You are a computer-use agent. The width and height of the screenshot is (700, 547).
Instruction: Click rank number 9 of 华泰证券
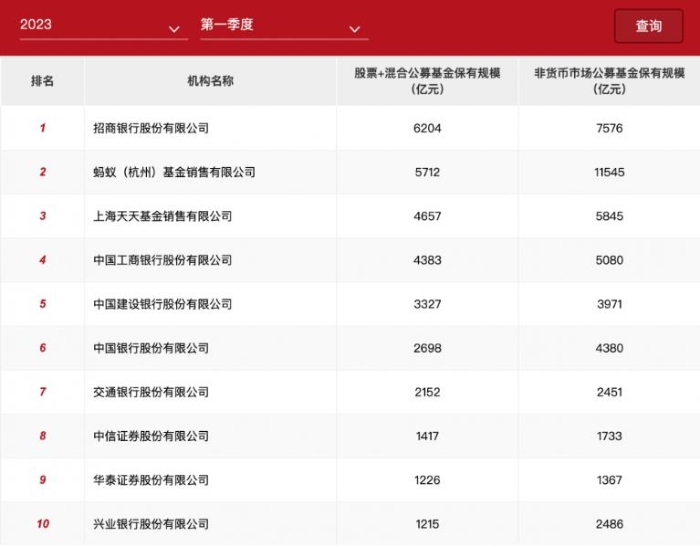point(42,480)
